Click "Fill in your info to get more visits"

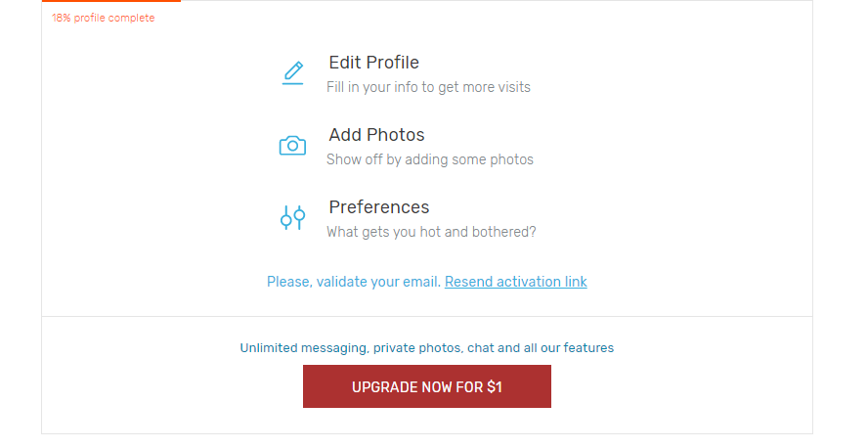pos(428,87)
